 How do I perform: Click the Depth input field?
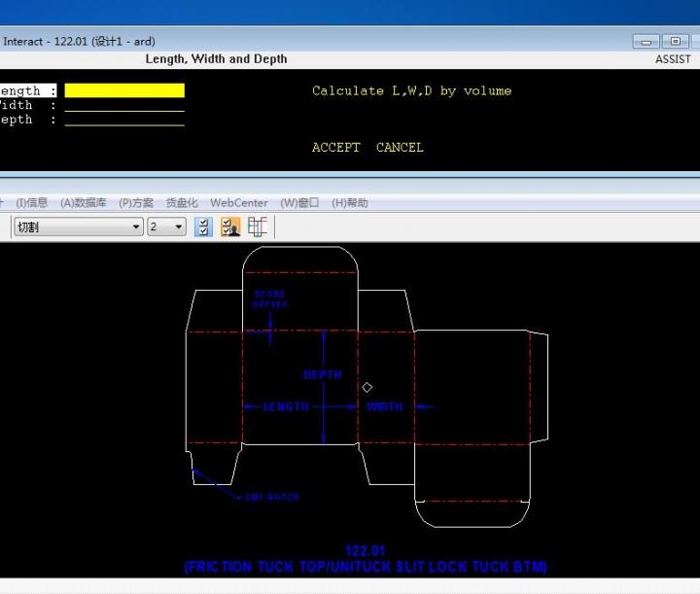pyautogui.click(x=124, y=120)
